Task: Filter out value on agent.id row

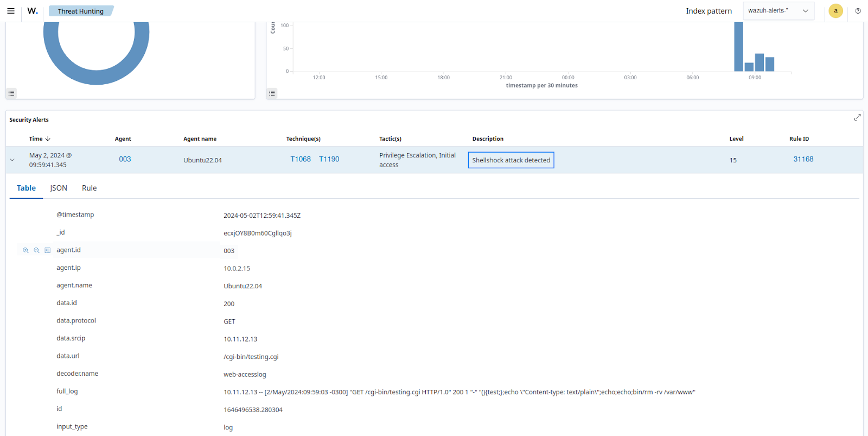Action: tap(36, 250)
